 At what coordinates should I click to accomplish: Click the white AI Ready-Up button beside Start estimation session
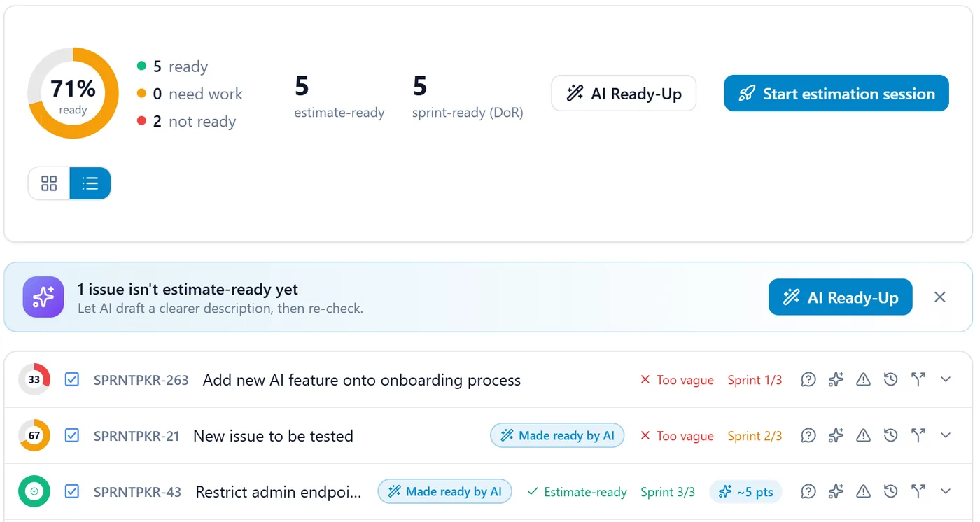[624, 93]
